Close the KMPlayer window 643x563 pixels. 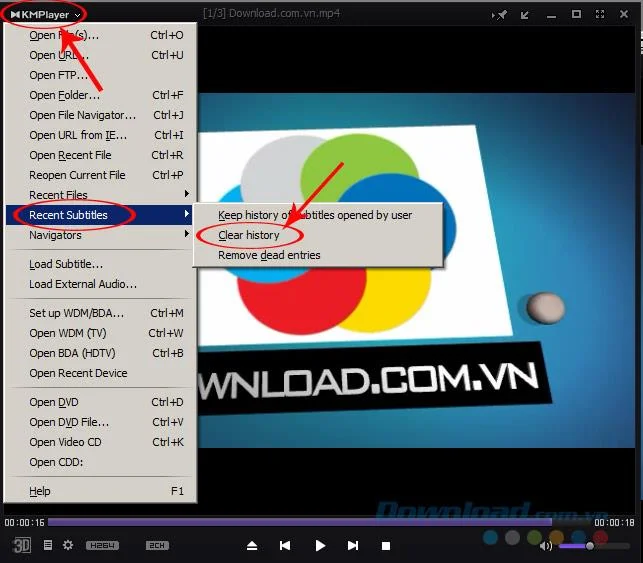click(624, 14)
